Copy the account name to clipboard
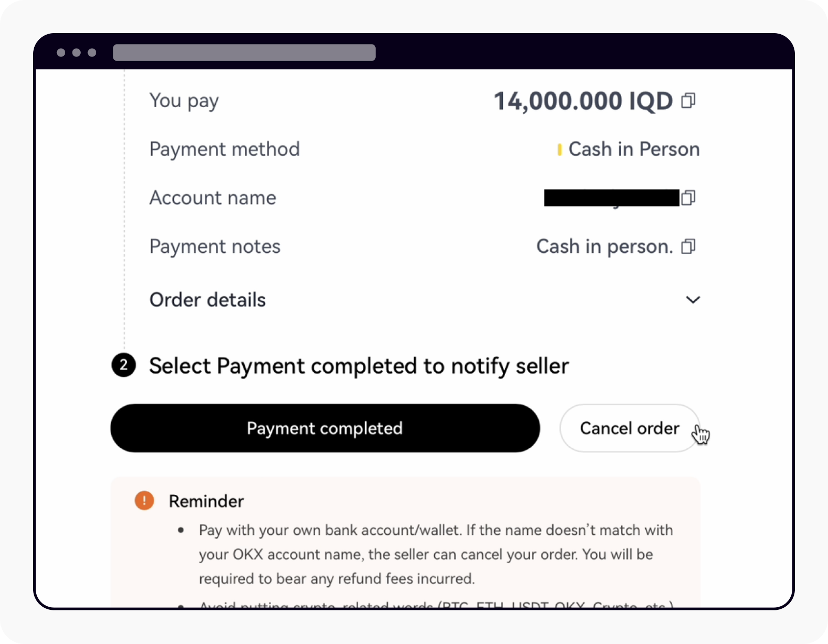The height and width of the screenshot is (644, 828). 689,197
